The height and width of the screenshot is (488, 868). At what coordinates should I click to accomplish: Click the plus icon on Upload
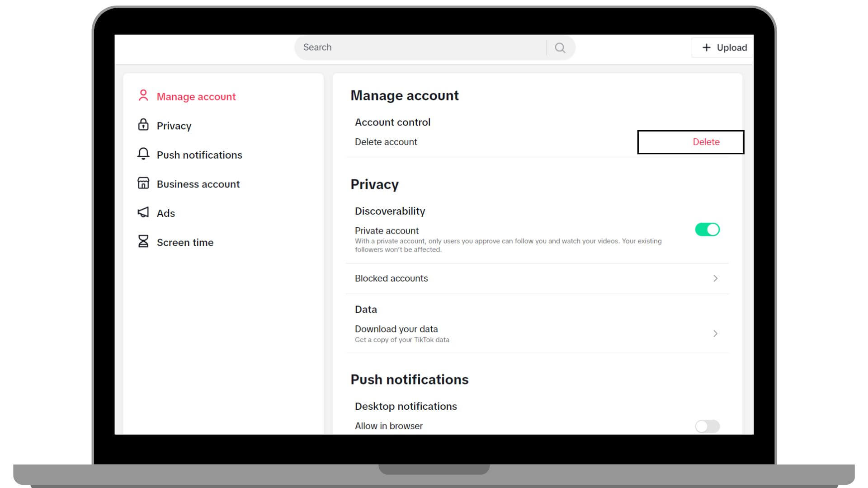coord(707,47)
